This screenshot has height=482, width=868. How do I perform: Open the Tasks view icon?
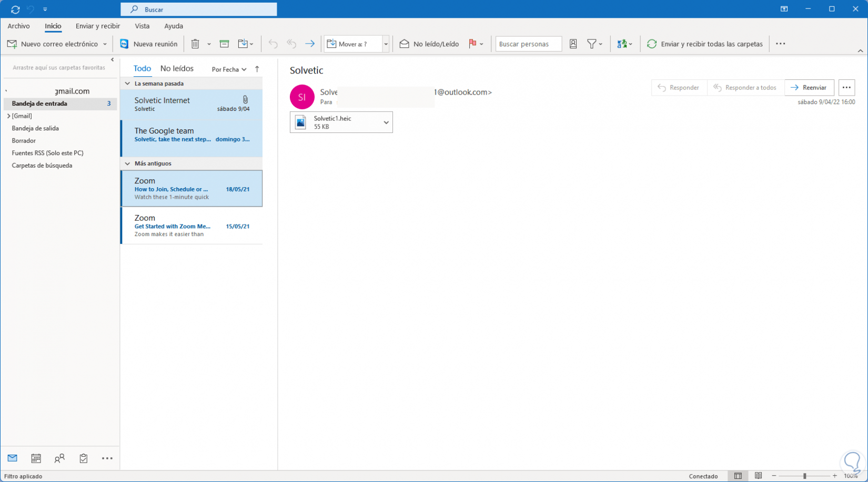coord(84,458)
